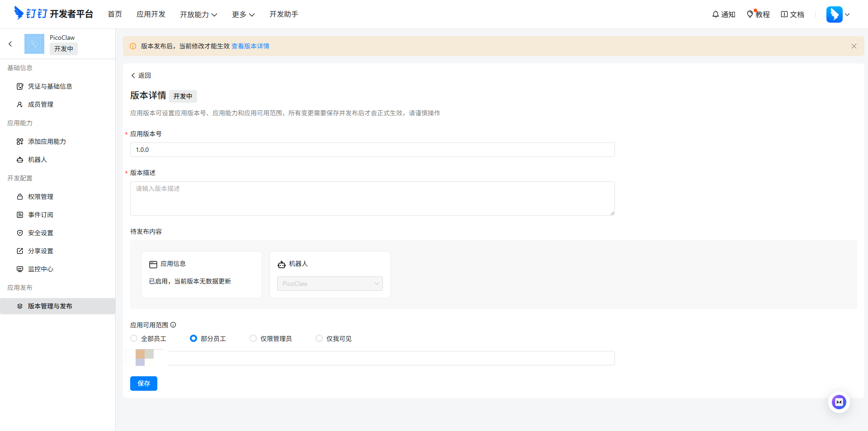The image size is (868, 431).
Task: Select the 仅限管理员 radio option
Action: pos(253,338)
